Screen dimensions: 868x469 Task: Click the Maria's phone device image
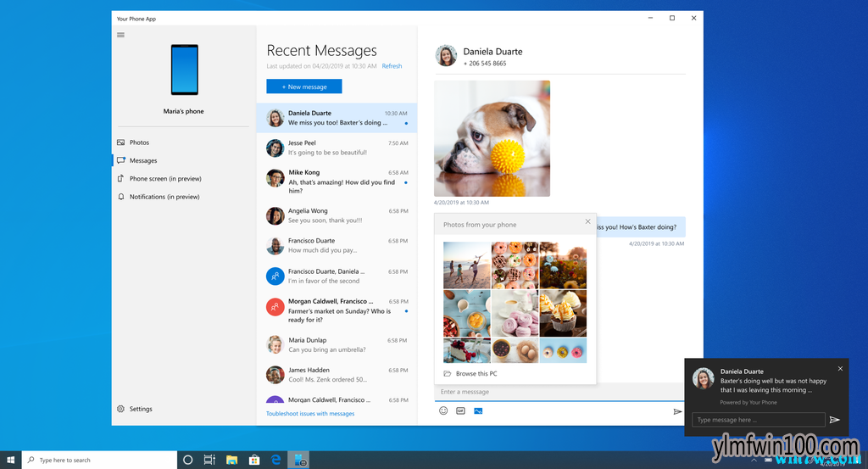pyautogui.click(x=184, y=70)
